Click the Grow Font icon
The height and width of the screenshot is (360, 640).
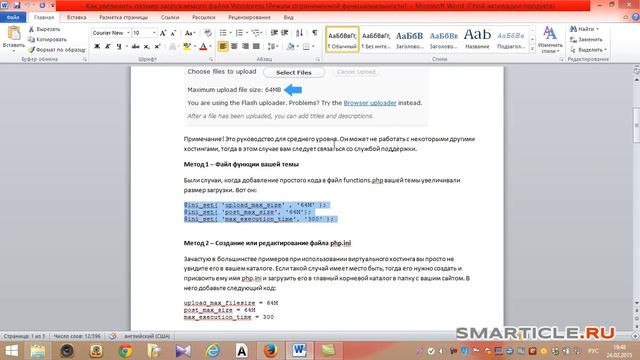(x=163, y=33)
